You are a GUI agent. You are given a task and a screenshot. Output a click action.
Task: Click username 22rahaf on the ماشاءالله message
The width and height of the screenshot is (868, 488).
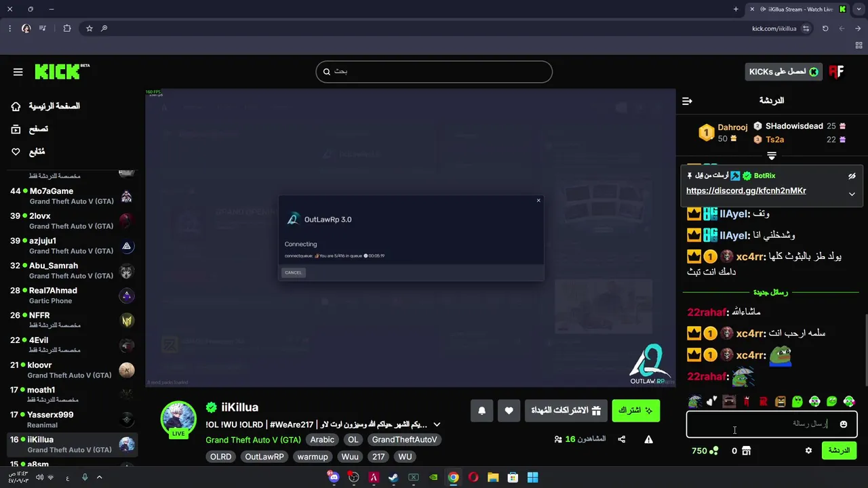coord(707,312)
